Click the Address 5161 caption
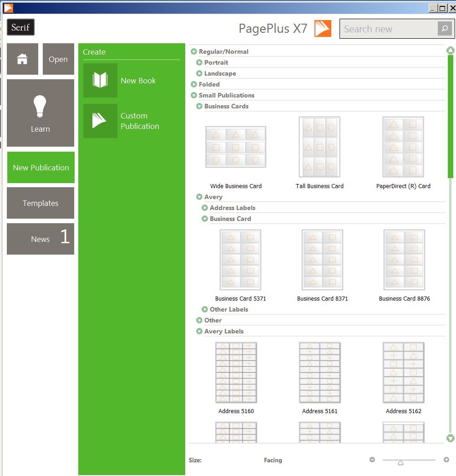The image size is (456, 476). pyautogui.click(x=320, y=411)
